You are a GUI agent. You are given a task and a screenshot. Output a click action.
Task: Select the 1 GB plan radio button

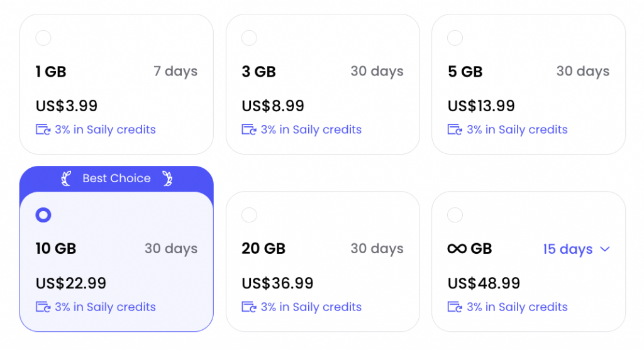[x=43, y=38]
